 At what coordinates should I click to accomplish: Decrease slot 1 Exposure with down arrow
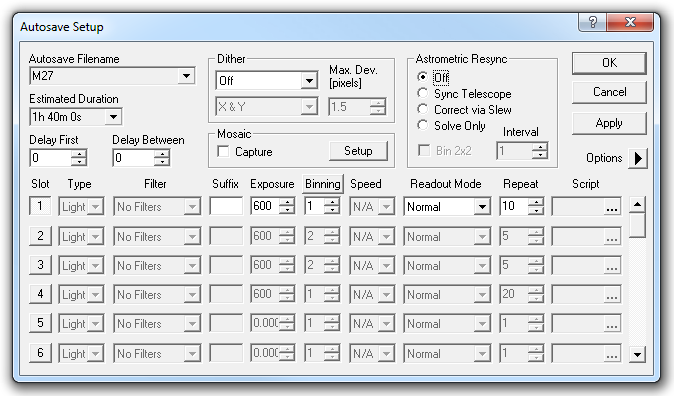[x=286, y=210]
